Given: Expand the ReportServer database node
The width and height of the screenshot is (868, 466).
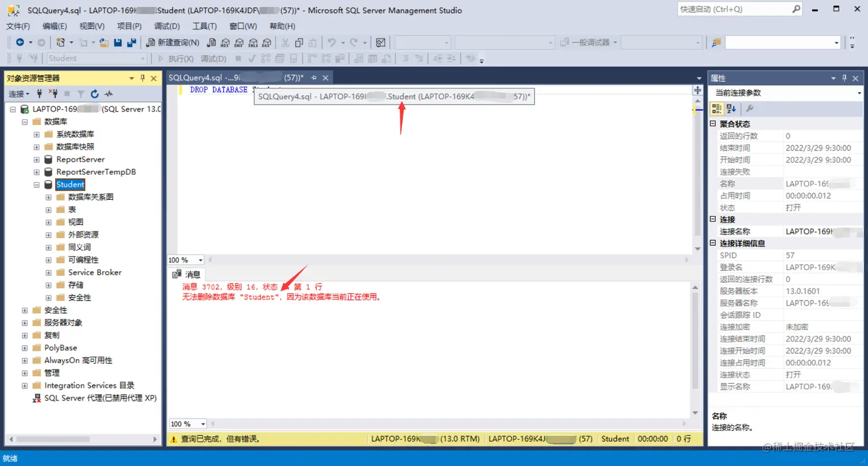Looking at the screenshot, I should 37,159.
